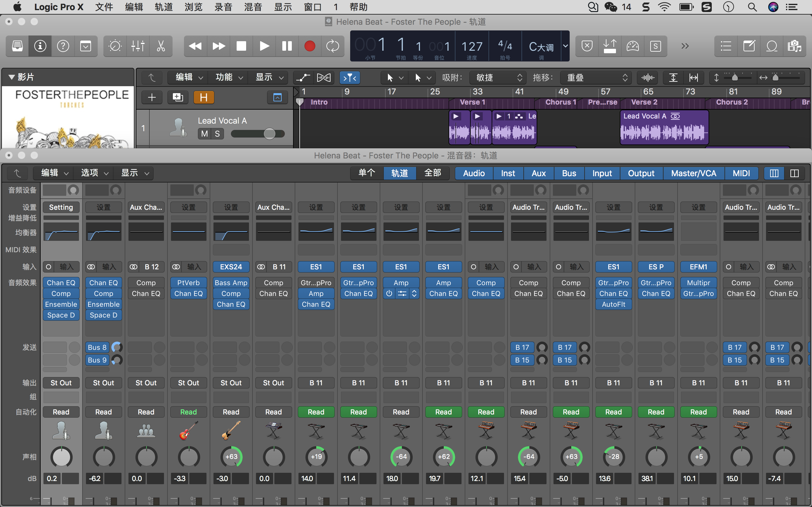812x507 pixels.
Task: Toggle the orange Hide tracks H button
Action: tap(204, 97)
